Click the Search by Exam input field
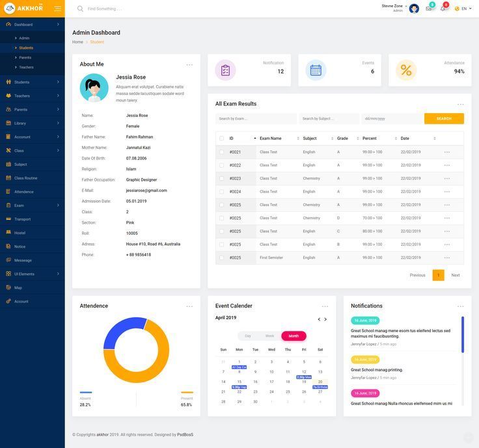Viewport: 479px width, 448px height. coord(255,119)
